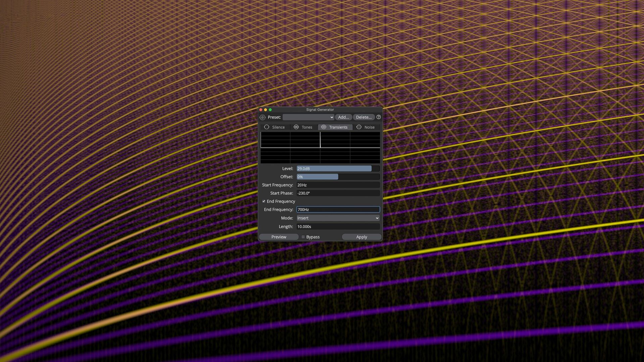Adjust the Offset slider showing 0%
This screenshot has height=362, width=644.
338,177
